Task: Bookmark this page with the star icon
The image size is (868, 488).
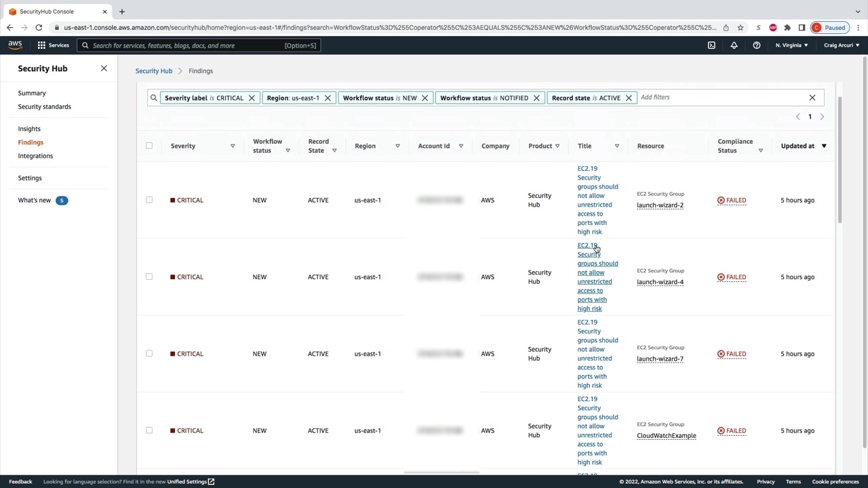Action: click(x=741, y=28)
